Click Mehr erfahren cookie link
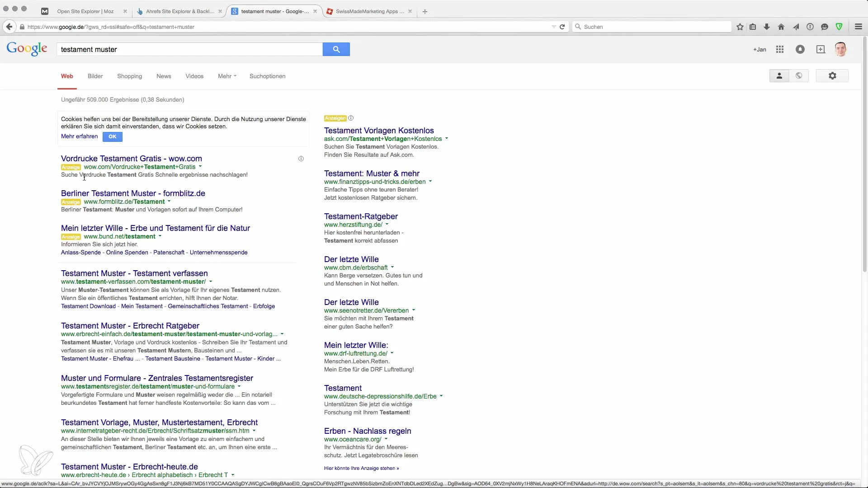 pyautogui.click(x=79, y=136)
